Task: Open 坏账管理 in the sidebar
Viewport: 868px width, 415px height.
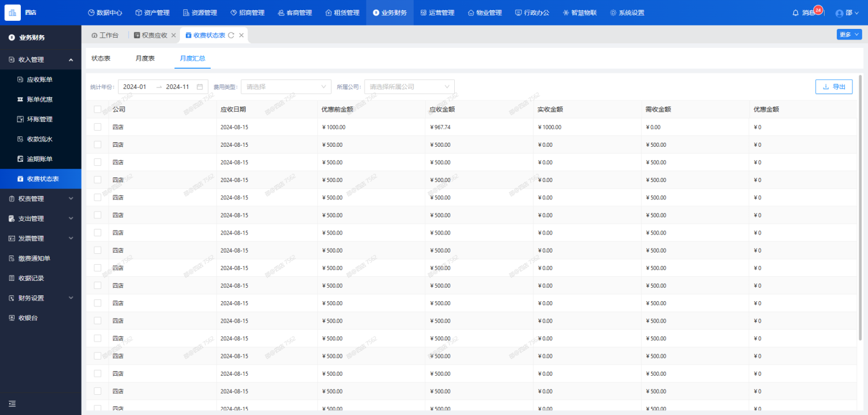Action: [41, 119]
